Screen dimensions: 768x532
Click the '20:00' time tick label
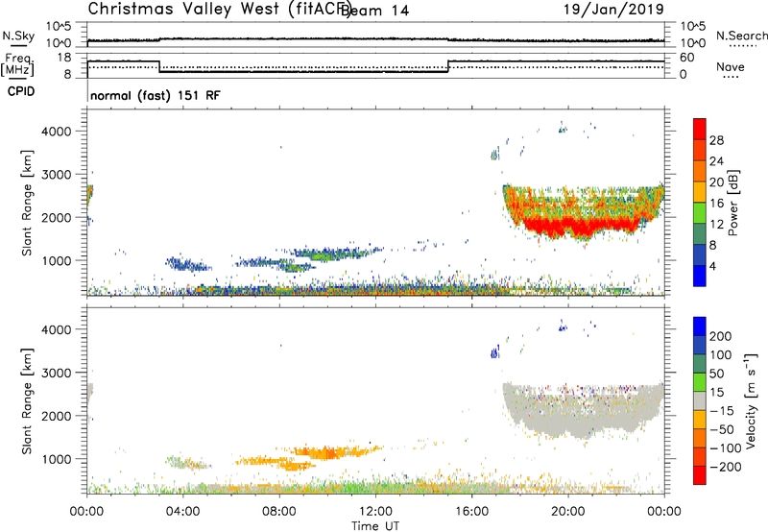567,512
